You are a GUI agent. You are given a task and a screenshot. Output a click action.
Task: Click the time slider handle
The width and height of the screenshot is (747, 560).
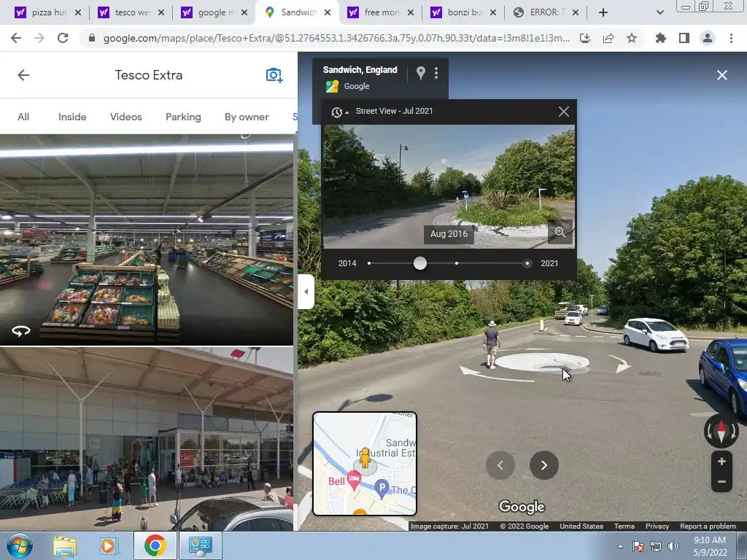pyautogui.click(x=419, y=263)
